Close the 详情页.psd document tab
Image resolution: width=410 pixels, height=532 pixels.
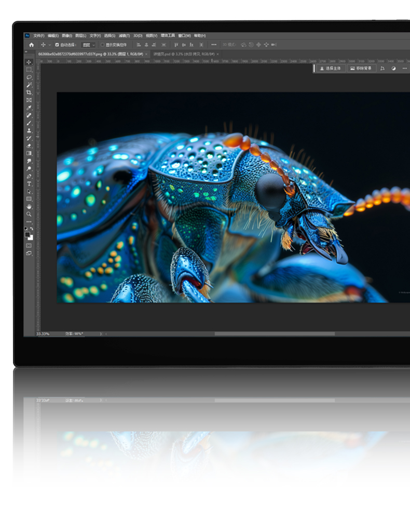point(217,54)
